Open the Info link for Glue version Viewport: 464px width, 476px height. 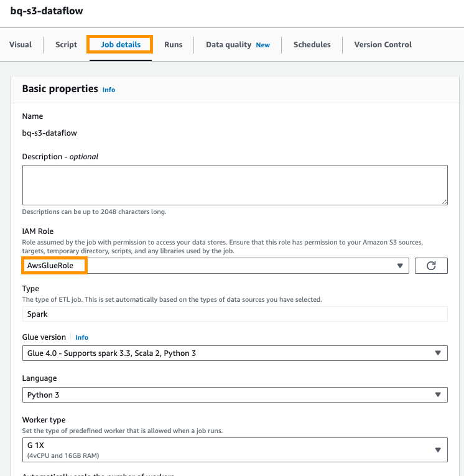pyautogui.click(x=82, y=337)
